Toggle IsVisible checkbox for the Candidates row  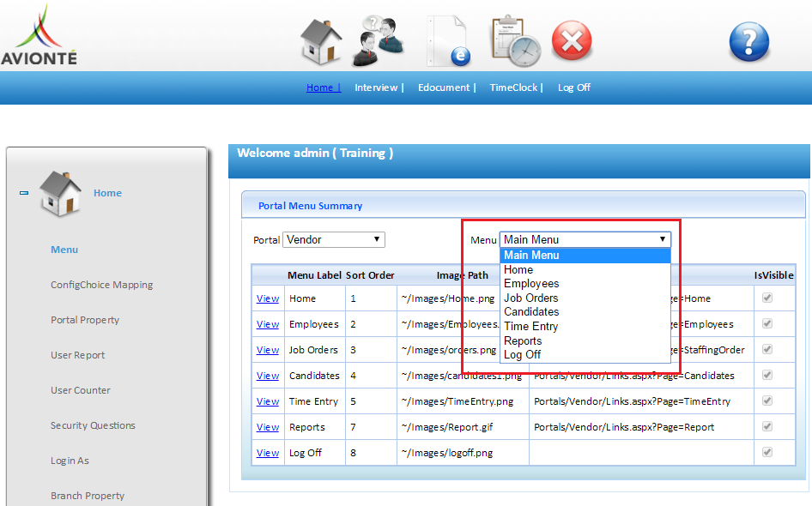coord(767,375)
